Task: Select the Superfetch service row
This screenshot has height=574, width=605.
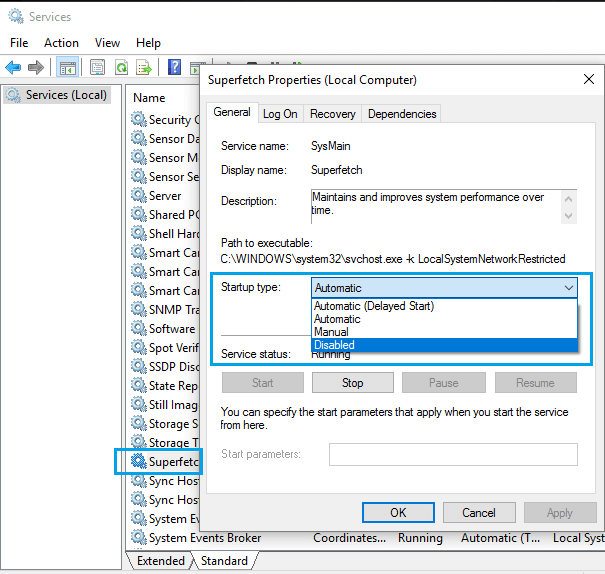Action: coord(165,461)
